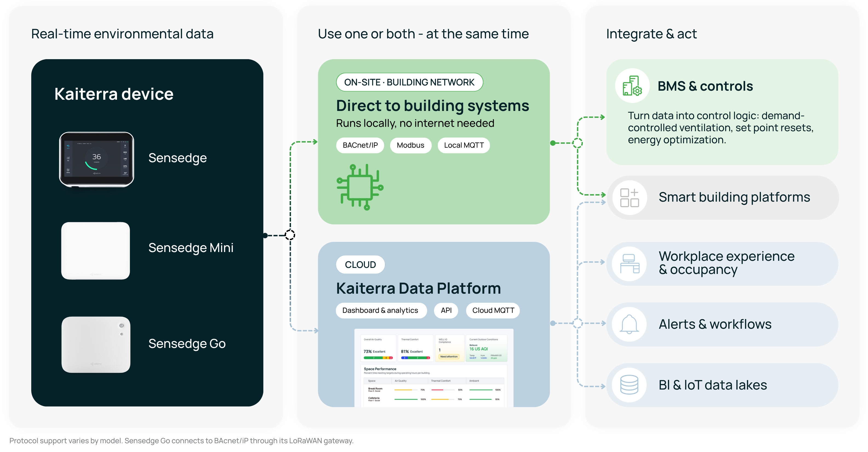
Task: Click the 81% Excellent thermal comfort card
Action: [x=415, y=348]
